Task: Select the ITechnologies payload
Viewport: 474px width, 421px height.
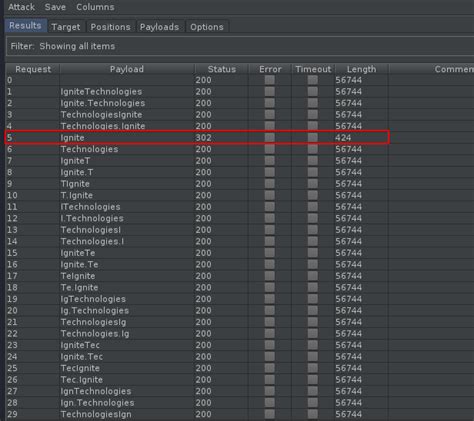Action: click(x=90, y=207)
